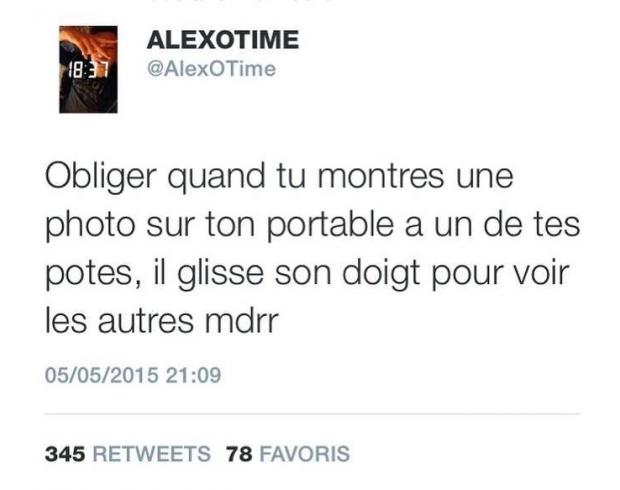The image size is (620, 490).
Task: View the 78 favoris count
Action: pos(239,454)
